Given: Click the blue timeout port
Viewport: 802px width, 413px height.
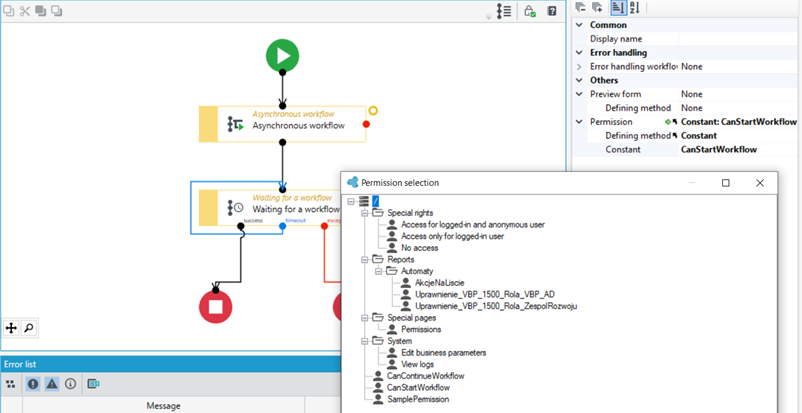Looking at the screenshot, I should 282,226.
